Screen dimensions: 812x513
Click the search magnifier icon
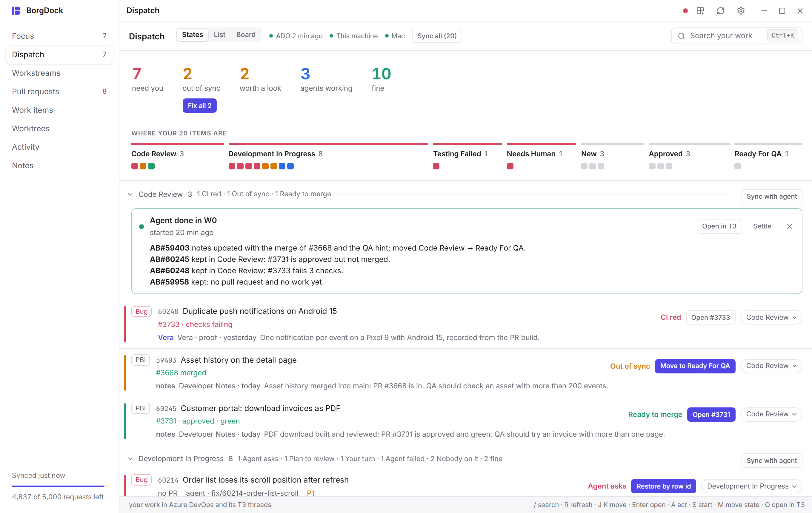coord(682,36)
